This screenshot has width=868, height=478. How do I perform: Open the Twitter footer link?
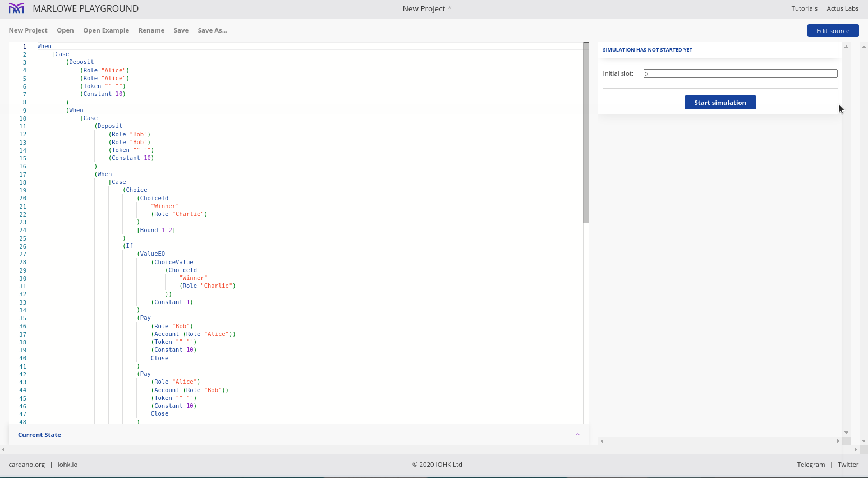[848, 465]
